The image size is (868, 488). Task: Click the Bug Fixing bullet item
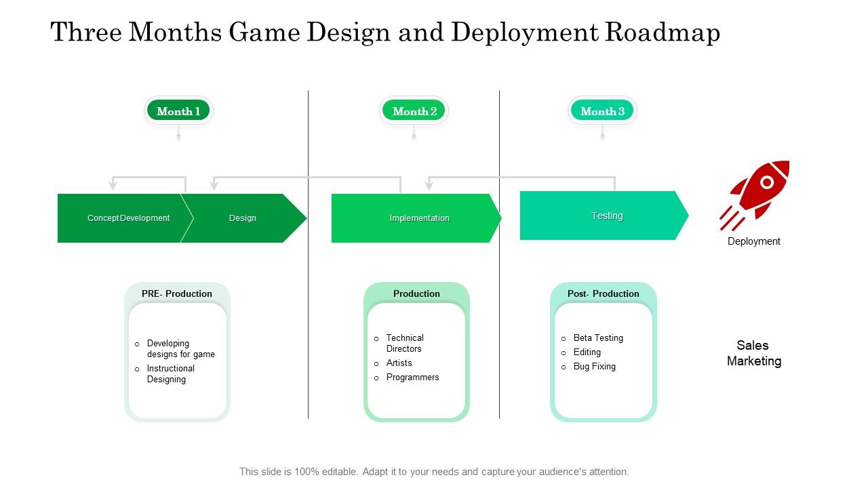[x=594, y=366]
